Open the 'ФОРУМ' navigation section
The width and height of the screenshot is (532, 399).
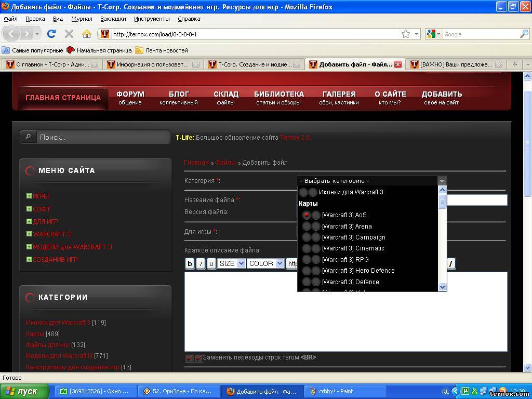click(130, 98)
